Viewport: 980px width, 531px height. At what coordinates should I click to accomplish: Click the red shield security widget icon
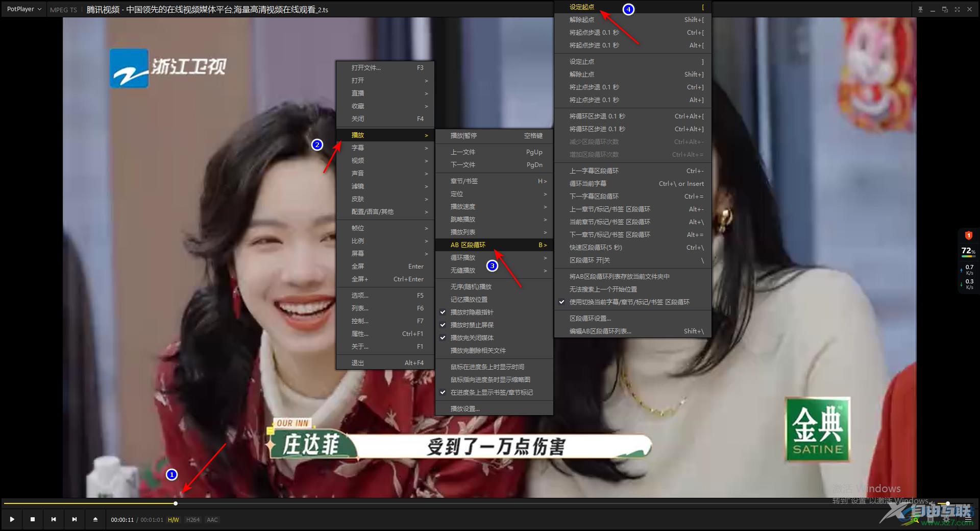968,235
